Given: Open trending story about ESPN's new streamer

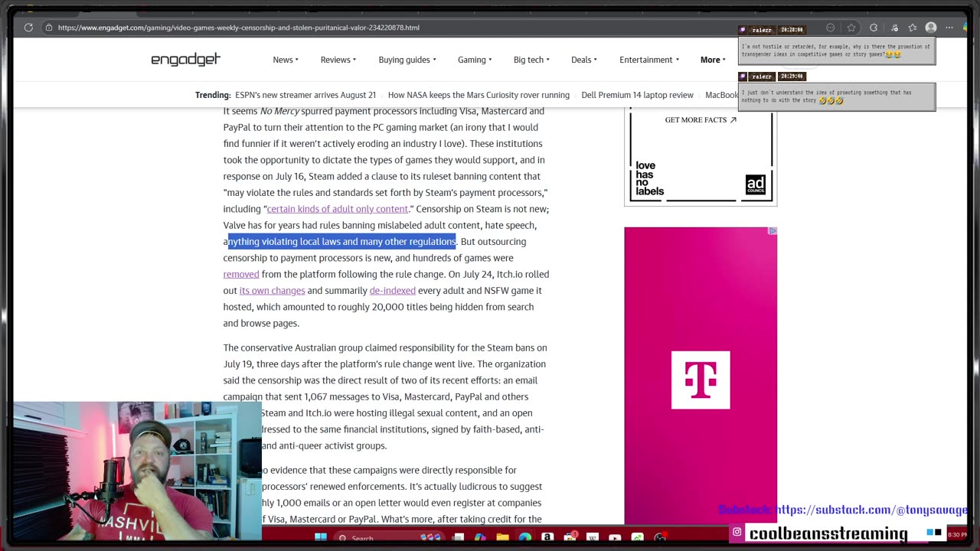Looking at the screenshot, I should 305,95.
